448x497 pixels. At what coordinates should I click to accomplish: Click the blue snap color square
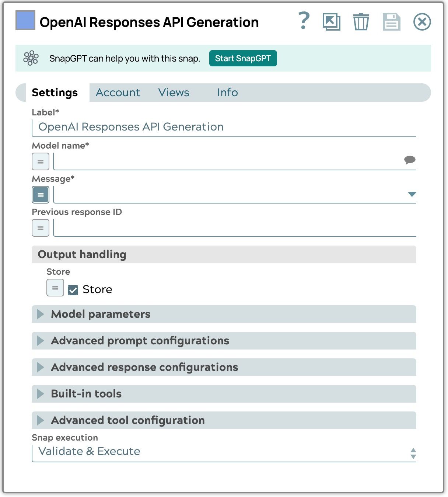pyautogui.click(x=25, y=20)
